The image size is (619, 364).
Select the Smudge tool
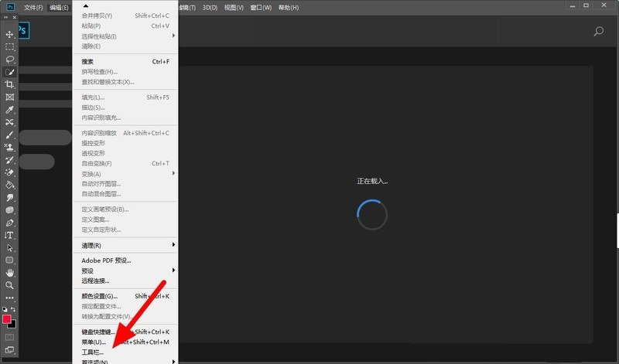[x=9, y=198]
